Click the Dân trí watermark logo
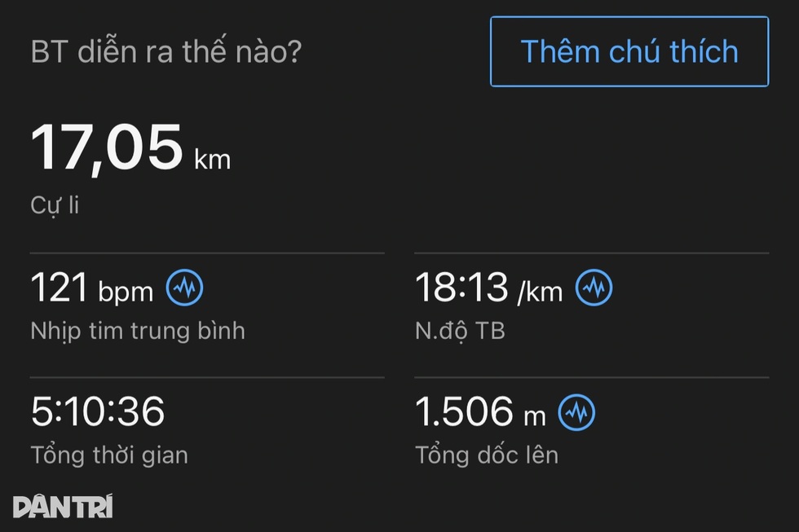The height and width of the screenshot is (532, 799). point(63,506)
